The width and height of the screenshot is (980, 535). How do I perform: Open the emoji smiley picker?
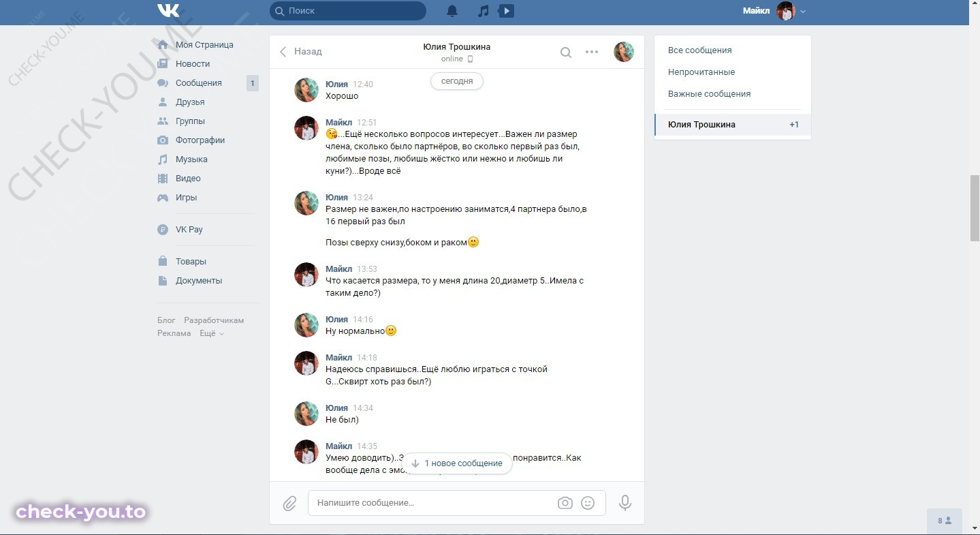pos(588,503)
